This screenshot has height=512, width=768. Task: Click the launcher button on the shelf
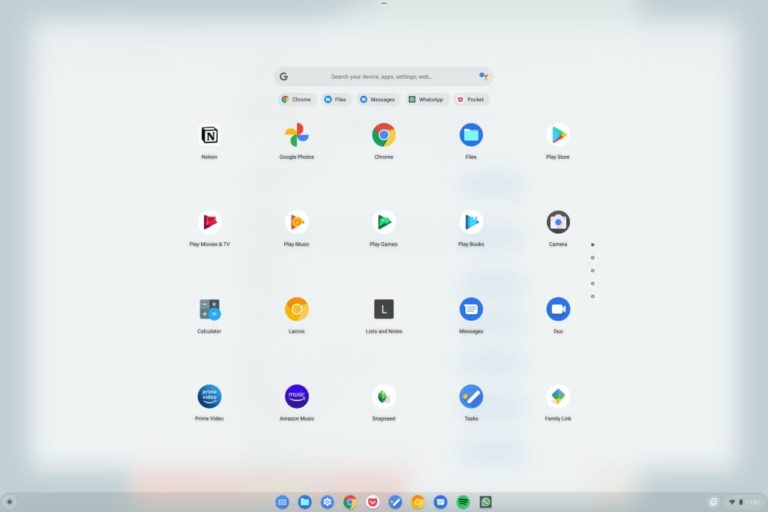coord(9,502)
